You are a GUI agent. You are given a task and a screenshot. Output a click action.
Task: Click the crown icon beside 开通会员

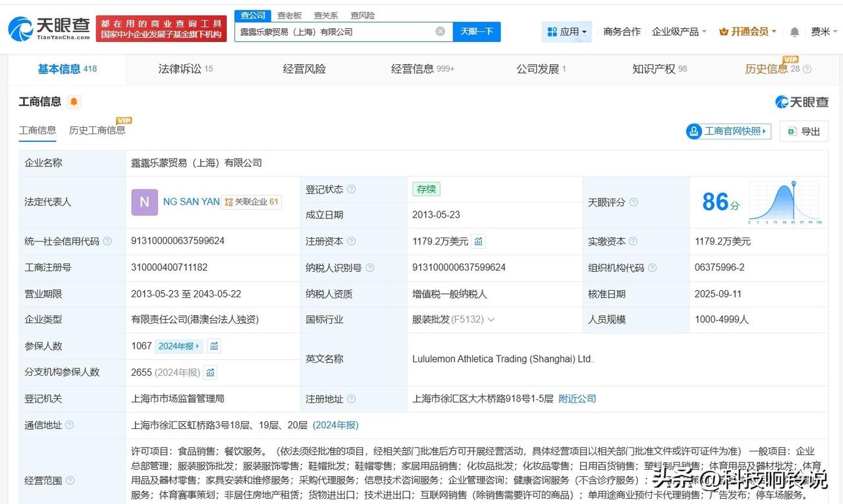tap(724, 32)
